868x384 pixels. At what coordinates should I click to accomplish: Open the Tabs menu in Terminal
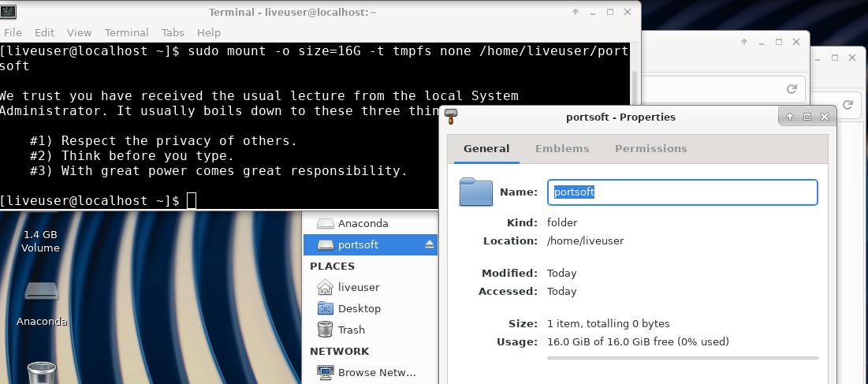click(x=173, y=32)
